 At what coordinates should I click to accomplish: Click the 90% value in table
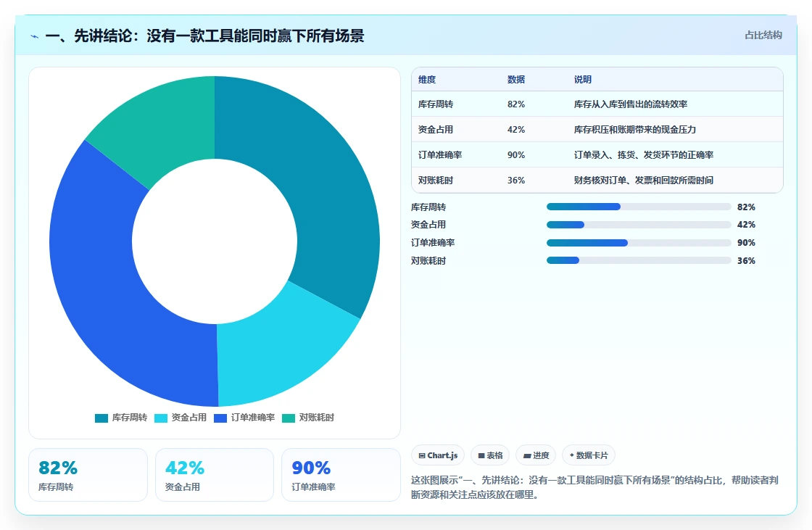click(x=516, y=155)
